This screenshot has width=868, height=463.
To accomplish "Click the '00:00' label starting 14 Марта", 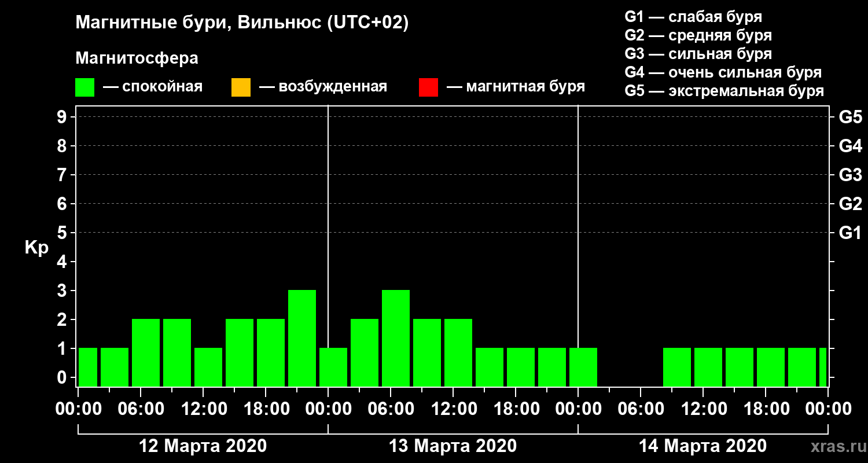I will coord(578,409).
